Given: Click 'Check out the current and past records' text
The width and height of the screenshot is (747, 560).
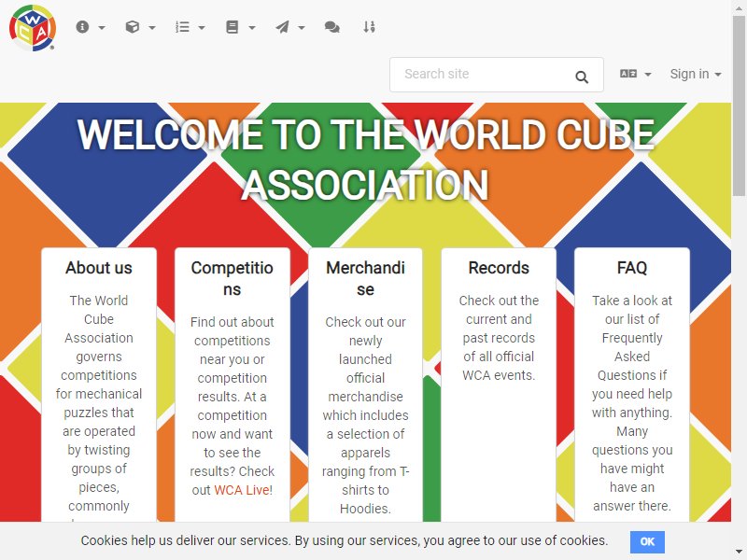Looking at the screenshot, I should (x=499, y=338).
